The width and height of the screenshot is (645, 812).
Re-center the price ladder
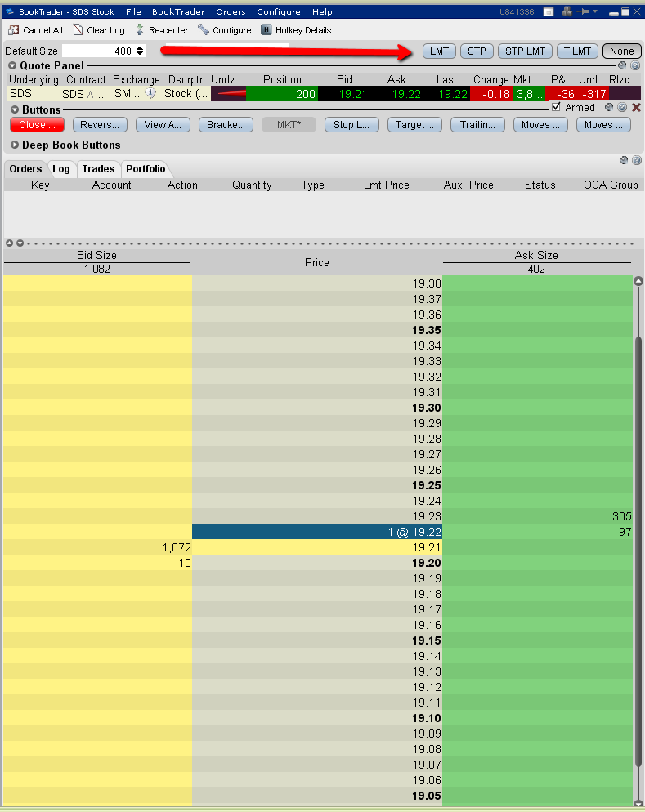tap(140, 30)
